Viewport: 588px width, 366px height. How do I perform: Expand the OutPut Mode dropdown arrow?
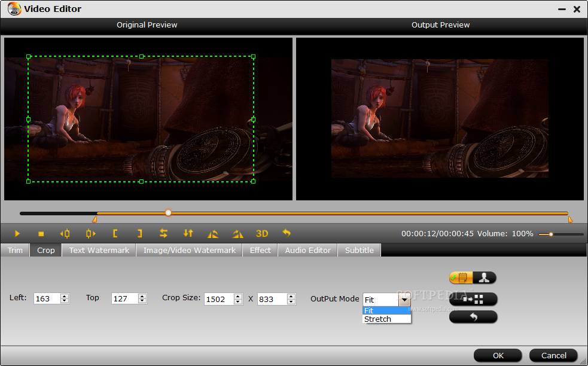404,300
